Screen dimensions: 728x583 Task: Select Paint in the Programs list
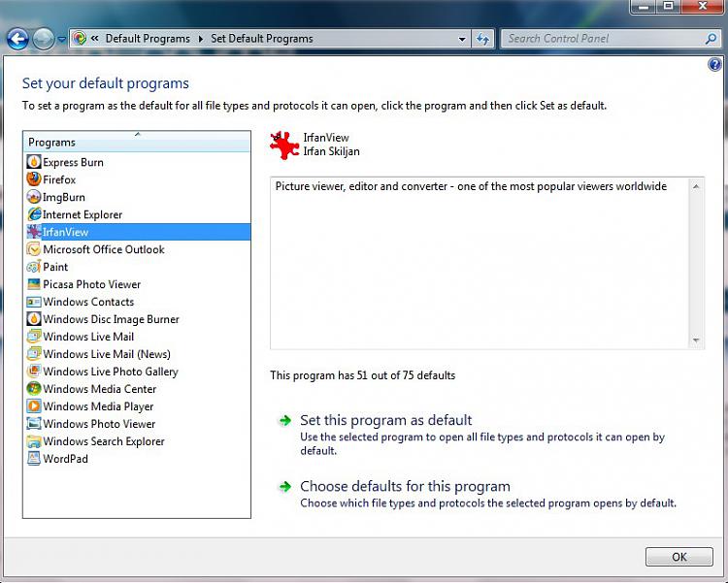point(55,267)
